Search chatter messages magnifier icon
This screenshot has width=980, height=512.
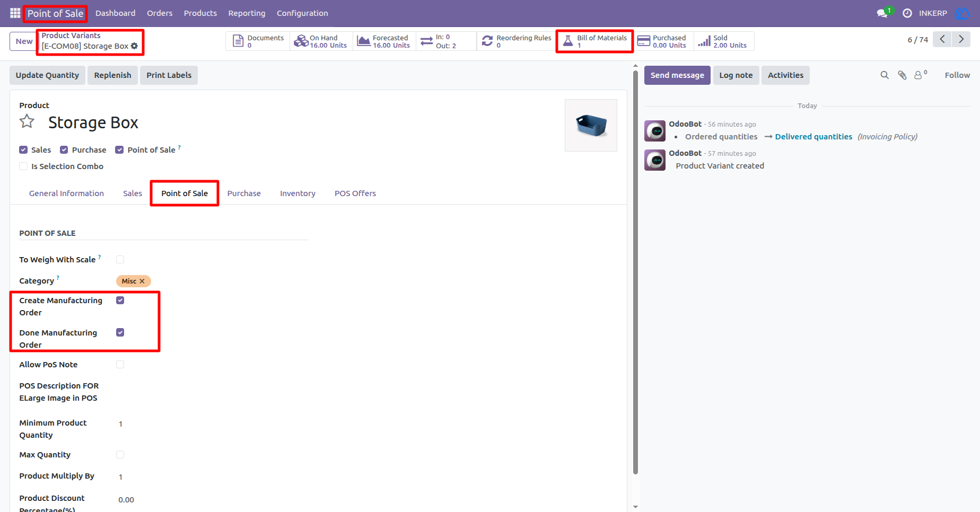tap(885, 75)
